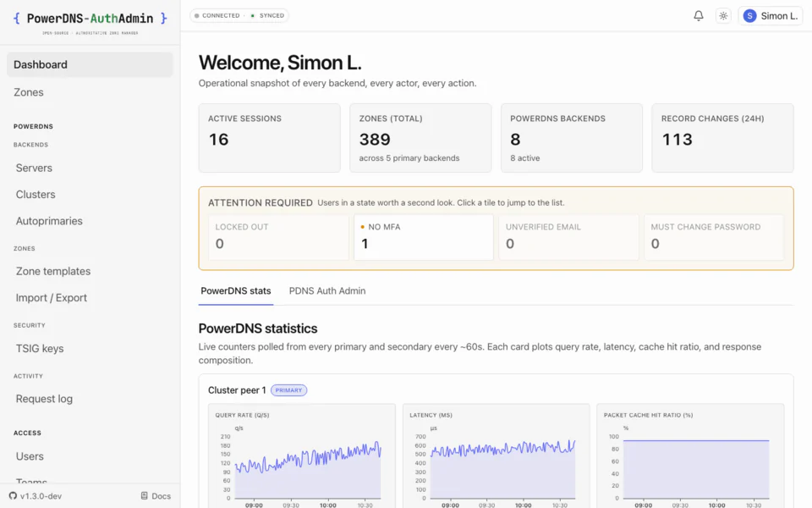Click the GitHub icon beside v1.3.0-dev
The height and width of the screenshot is (508, 812).
point(13,496)
